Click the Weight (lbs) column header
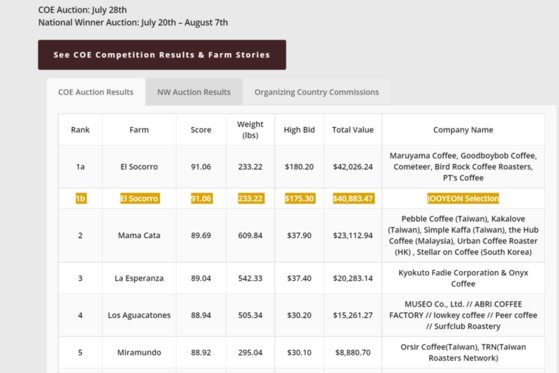The image size is (559, 373). (x=250, y=130)
